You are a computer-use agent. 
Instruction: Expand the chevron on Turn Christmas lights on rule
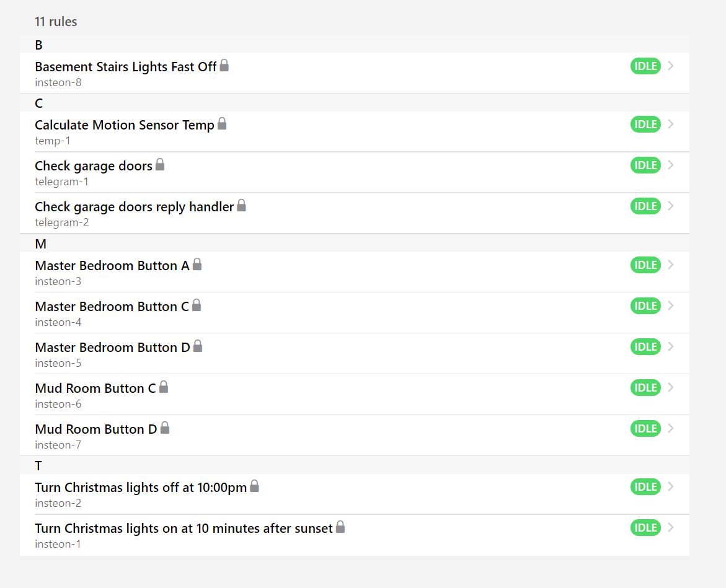(x=670, y=527)
